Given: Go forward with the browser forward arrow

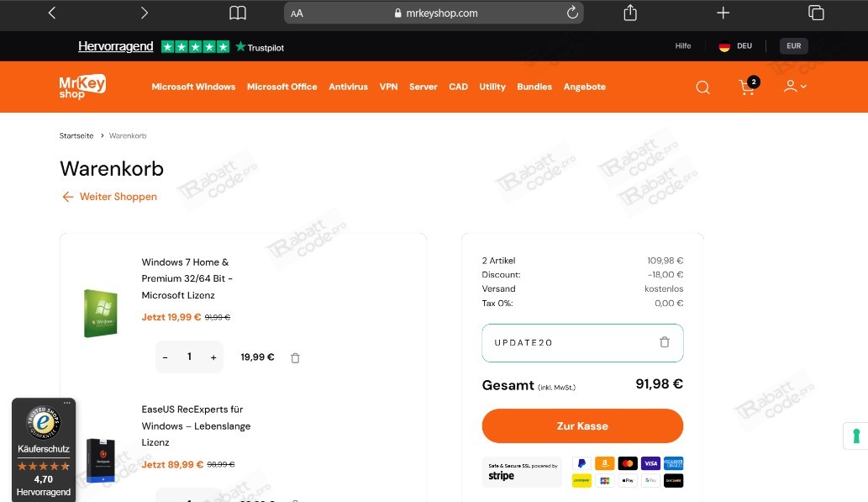Looking at the screenshot, I should 144,13.
